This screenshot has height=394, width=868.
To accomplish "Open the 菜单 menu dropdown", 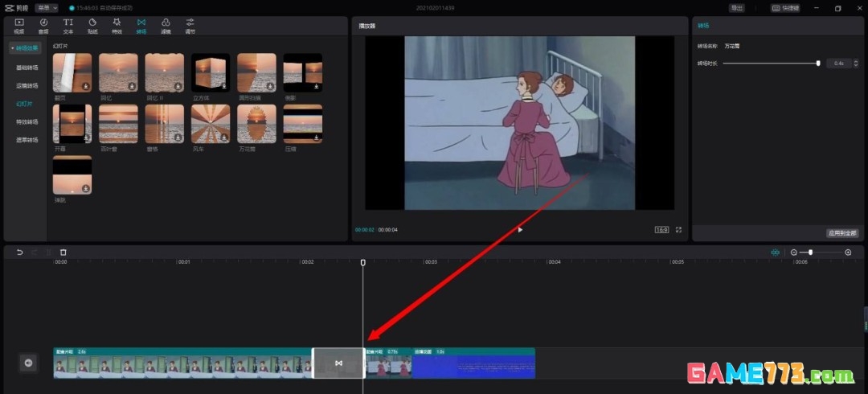I will 46,8.
